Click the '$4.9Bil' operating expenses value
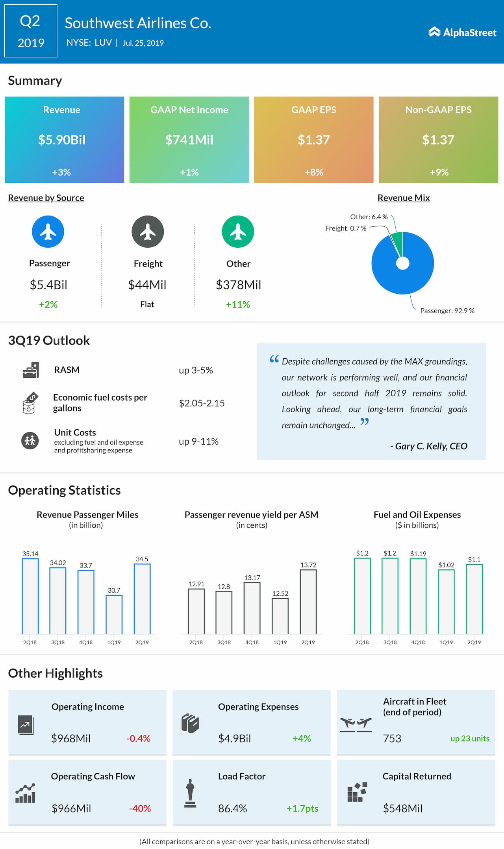This screenshot has width=504, height=849. tap(235, 738)
